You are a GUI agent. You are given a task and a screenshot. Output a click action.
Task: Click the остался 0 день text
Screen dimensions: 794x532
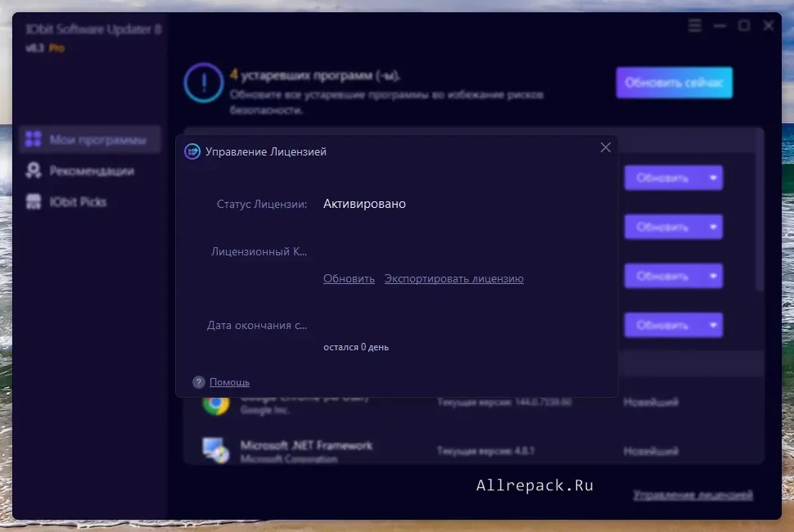coord(356,347)
